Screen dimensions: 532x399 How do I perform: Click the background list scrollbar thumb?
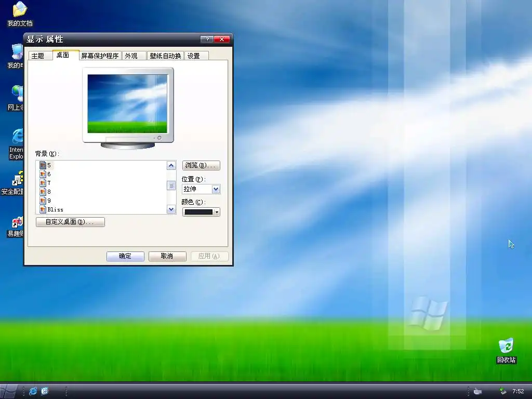click(x=171, y=185)
